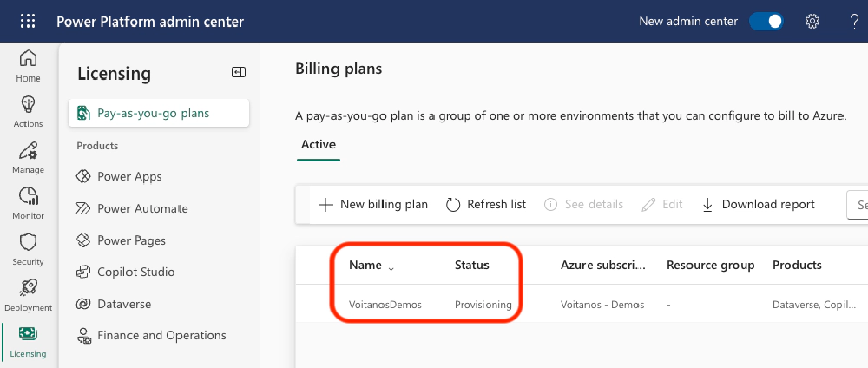Click See details toolbar button
868x368 pixels.
[584, 205]
